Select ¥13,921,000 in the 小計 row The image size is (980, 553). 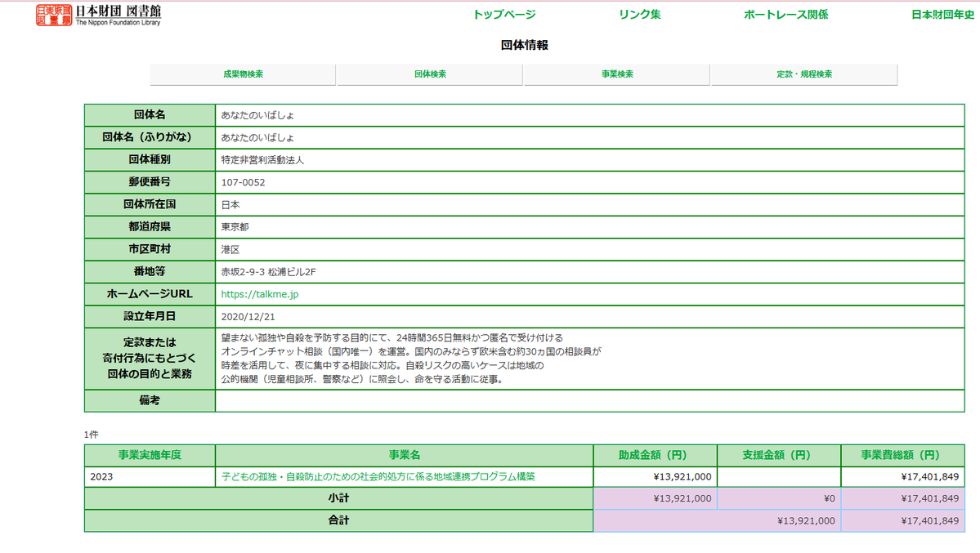(682, 498)
